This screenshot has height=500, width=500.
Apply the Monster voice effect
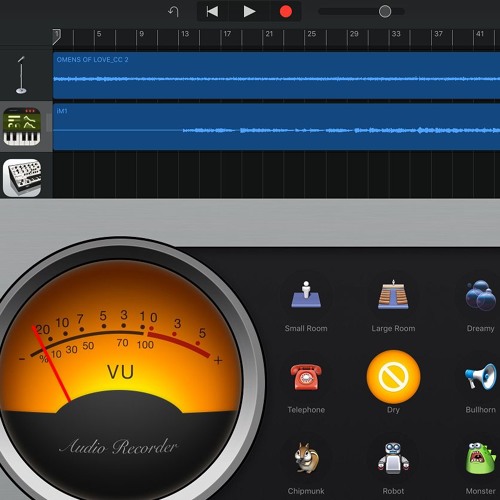481,458
